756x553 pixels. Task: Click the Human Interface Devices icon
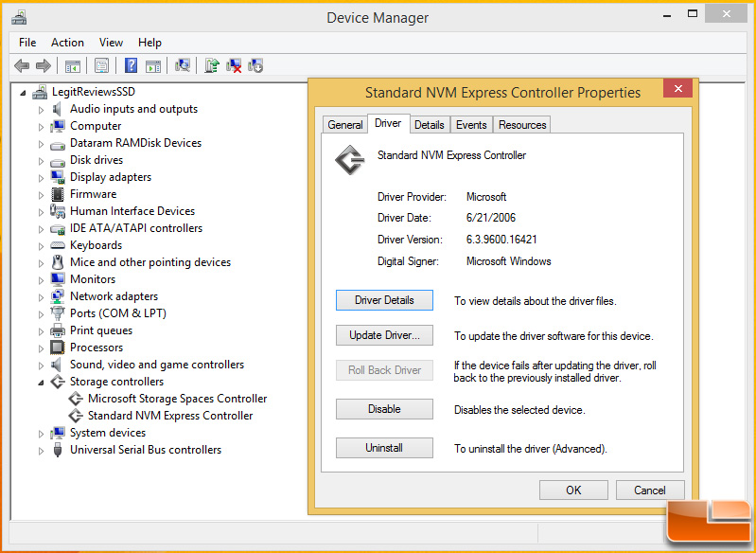click(58, 211)
